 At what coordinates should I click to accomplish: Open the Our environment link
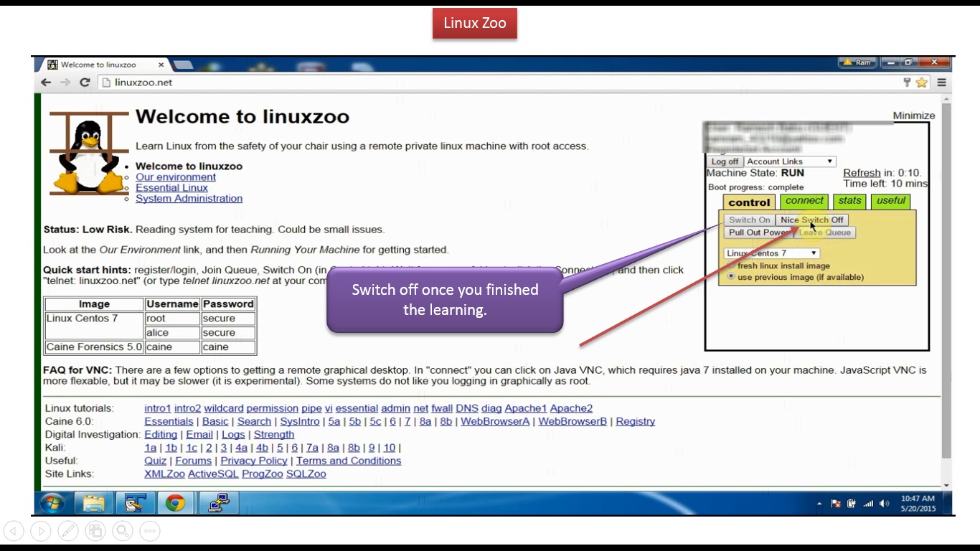[x=176, y=177]
